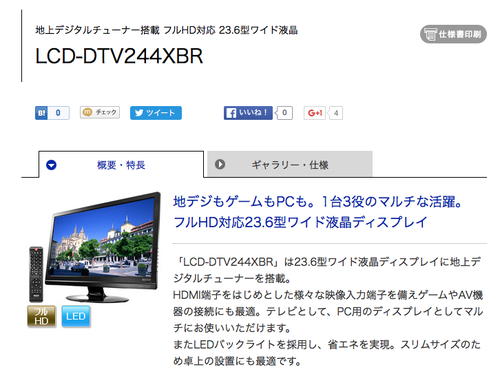Click the remote control image
This screenshot has height=374, width=500.
[36, 274]
